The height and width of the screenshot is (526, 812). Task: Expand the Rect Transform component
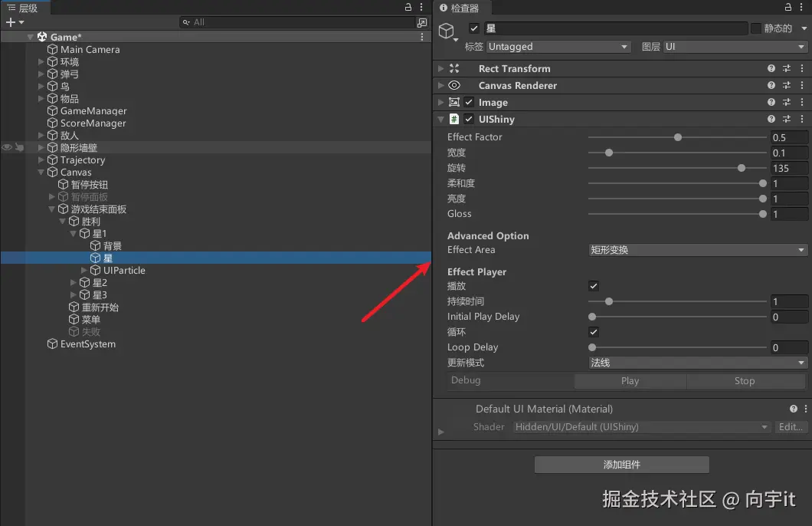pos(440,68)
